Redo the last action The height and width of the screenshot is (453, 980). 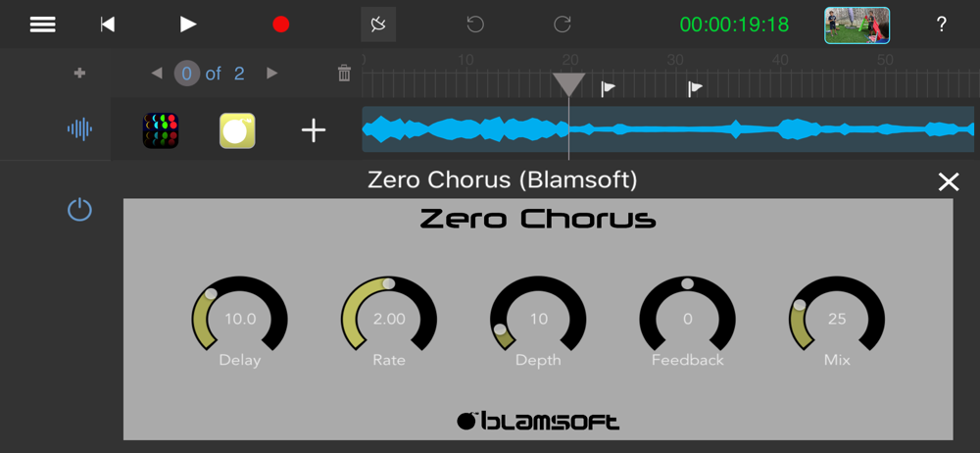(x=563, y=25)
